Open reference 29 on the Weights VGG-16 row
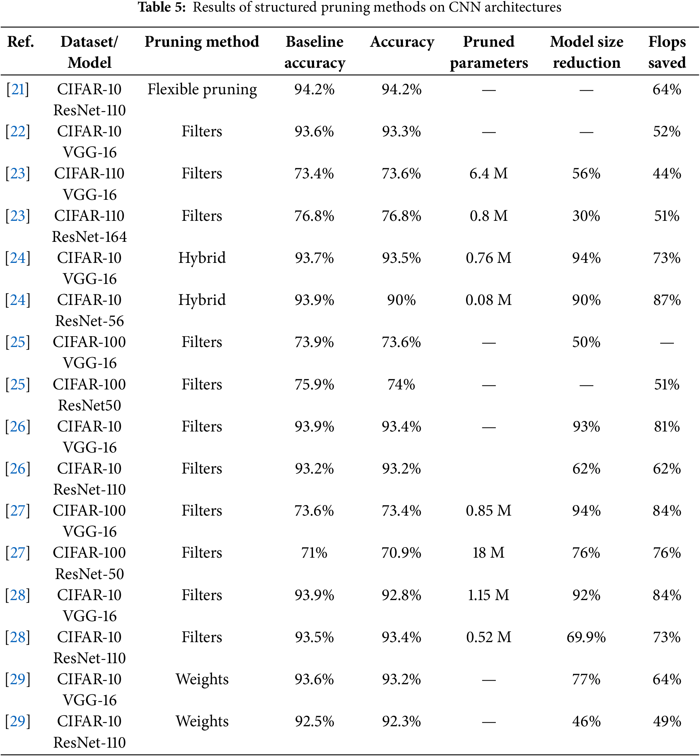Screen dimensions: 700x756 18,679
